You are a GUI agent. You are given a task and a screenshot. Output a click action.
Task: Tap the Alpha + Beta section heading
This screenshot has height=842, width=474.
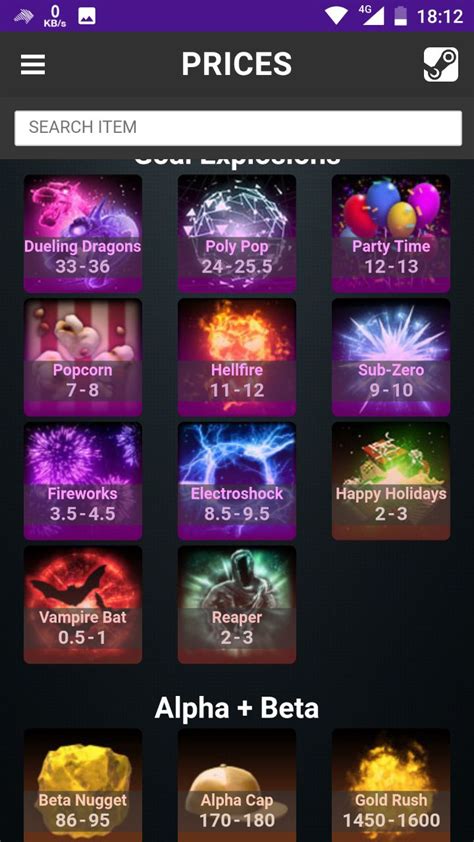(x=237, y=708)
